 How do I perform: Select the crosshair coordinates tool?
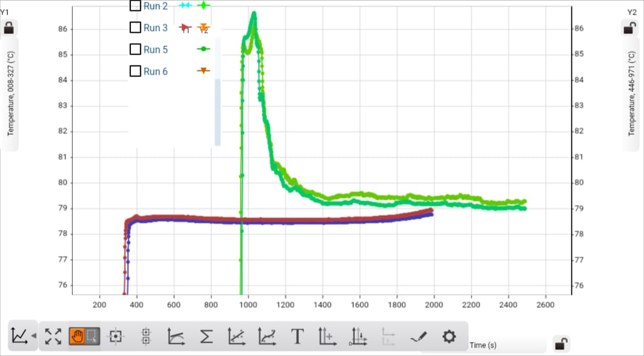115,335
